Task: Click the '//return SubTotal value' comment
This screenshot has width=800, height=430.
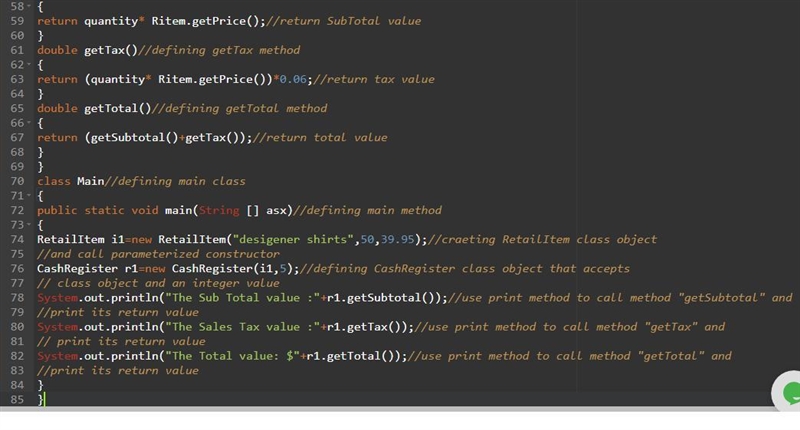Action: [344, 21]
